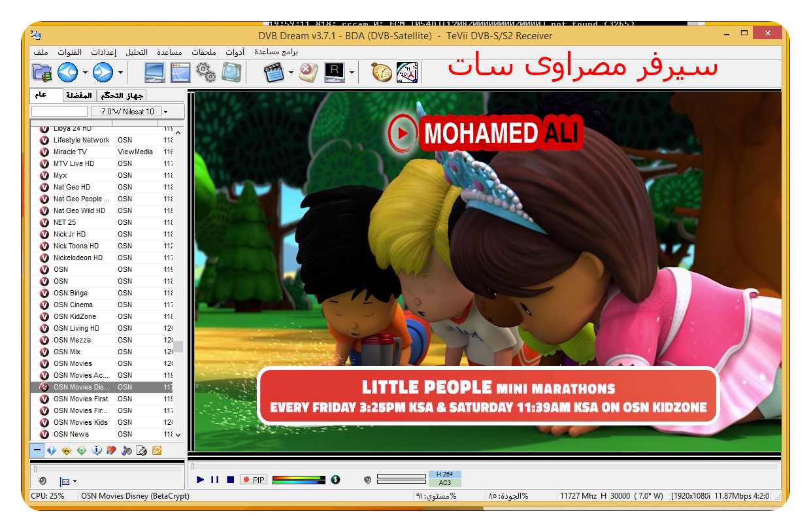Open the channel list folder icon
This screenshot has width=811, height=532.
pyautogui.click(x=42, y=72)
